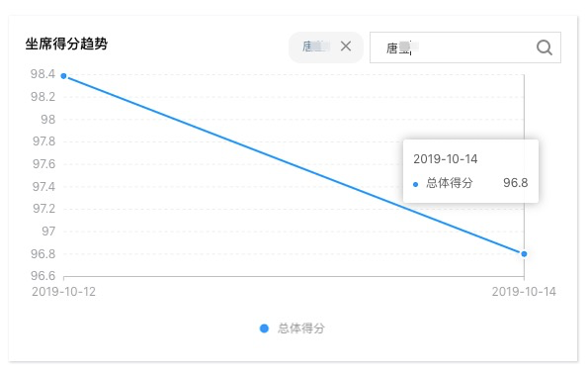Viewport: 588px width, 372px height.
Task: Click the tooltip's 2019-10-14 date heading
Action: click(x=445, y=159)
